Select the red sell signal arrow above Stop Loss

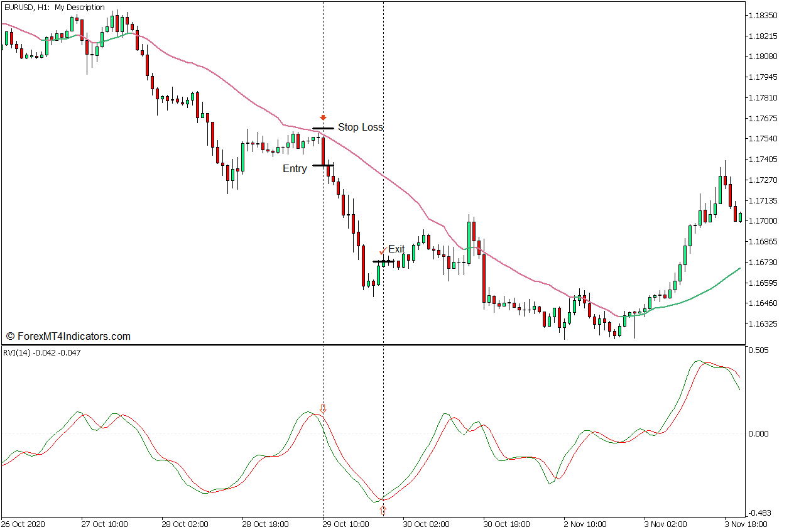pyautogui.click(x=324, y=117)
